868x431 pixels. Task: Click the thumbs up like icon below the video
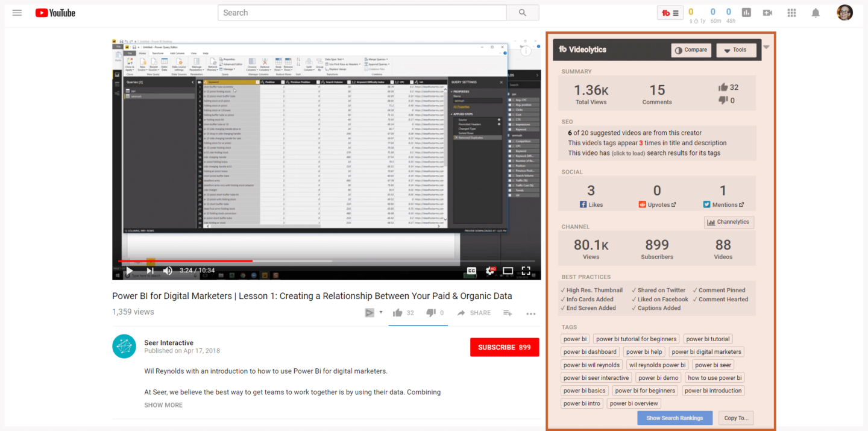point(398,313)
